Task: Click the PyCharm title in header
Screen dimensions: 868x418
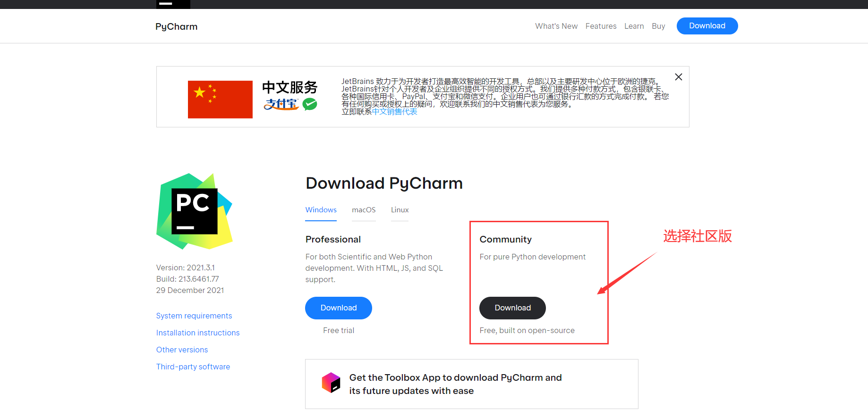Action: [x=177, y=27]
